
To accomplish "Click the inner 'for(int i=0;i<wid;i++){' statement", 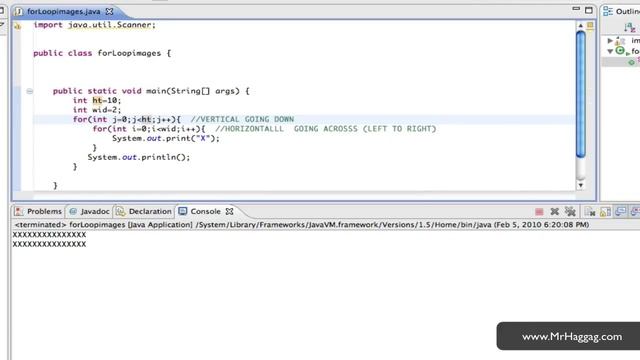I will 149,129.
